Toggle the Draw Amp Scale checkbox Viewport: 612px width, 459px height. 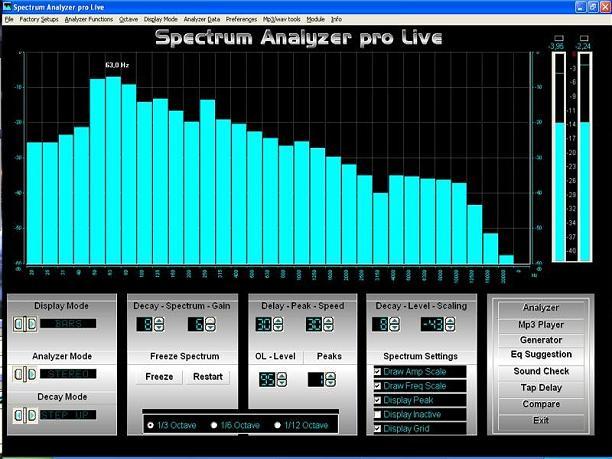click(377, 371)
